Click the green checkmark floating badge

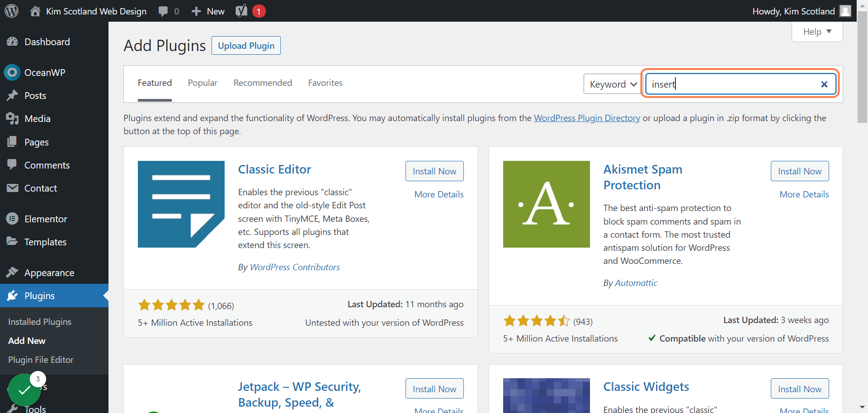24,390
